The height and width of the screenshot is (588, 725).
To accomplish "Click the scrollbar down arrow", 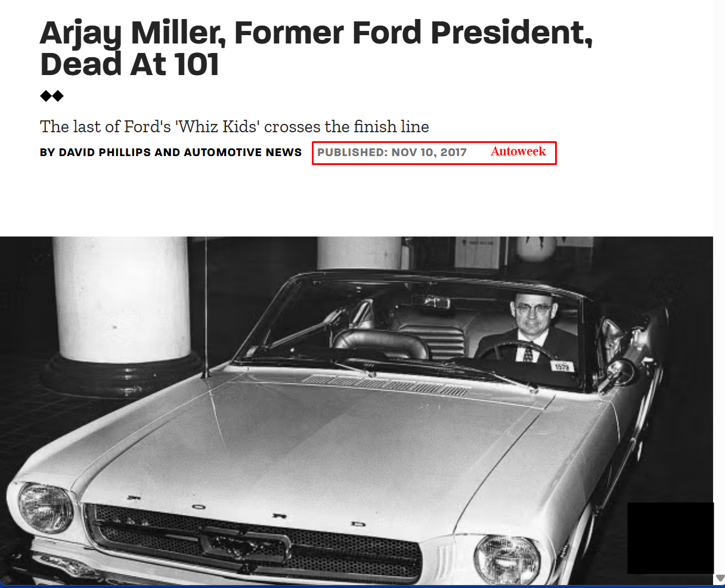I will [719, 578].
